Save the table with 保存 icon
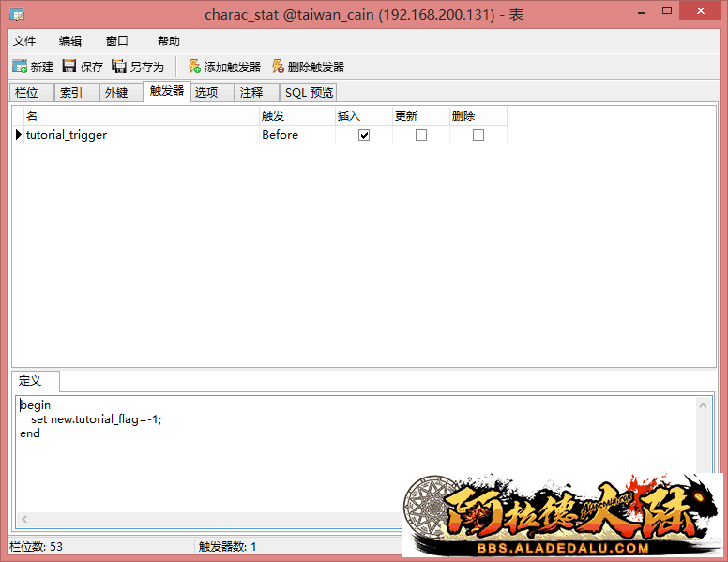Image resolution: width=728 pixels, height=562 pixels. point(69,67)
